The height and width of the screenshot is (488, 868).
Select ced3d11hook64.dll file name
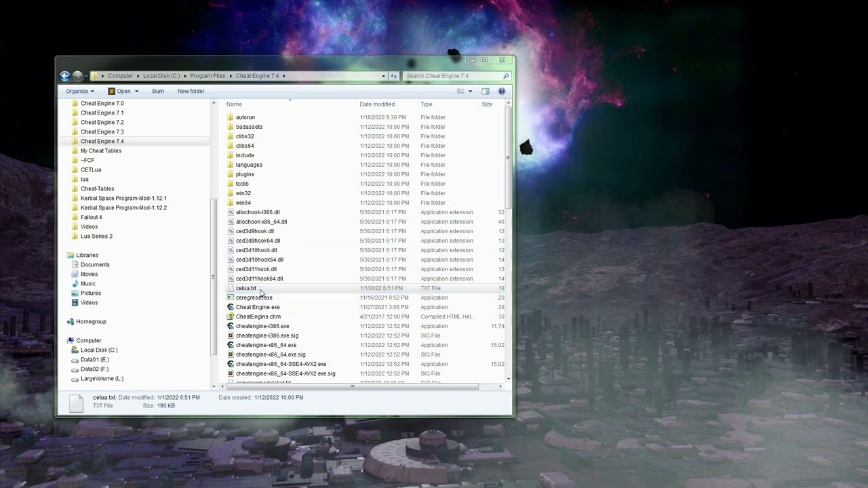[x=259, y=279]
